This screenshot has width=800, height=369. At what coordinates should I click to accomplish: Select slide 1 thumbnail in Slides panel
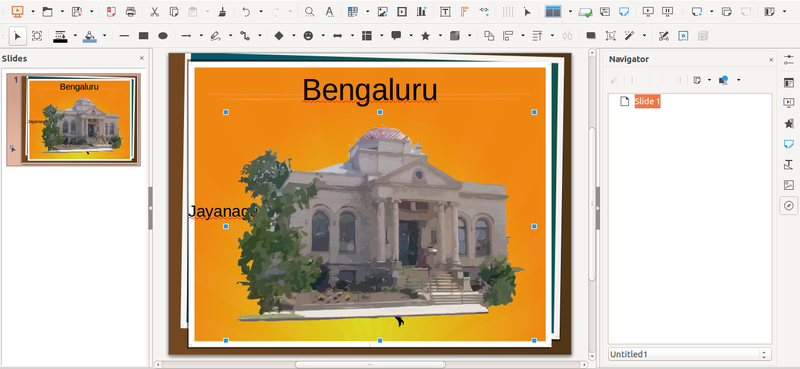pos(73,119)
